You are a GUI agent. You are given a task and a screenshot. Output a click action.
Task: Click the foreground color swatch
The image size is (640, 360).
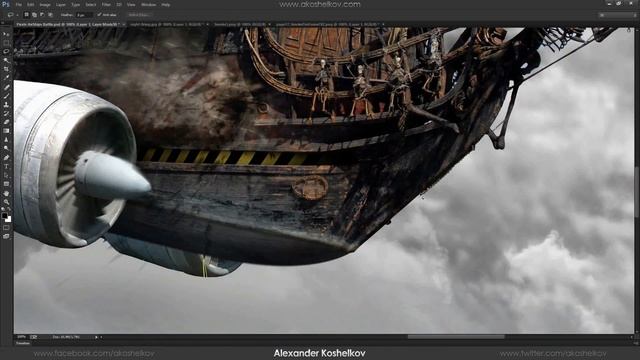[x=4, y=215]
